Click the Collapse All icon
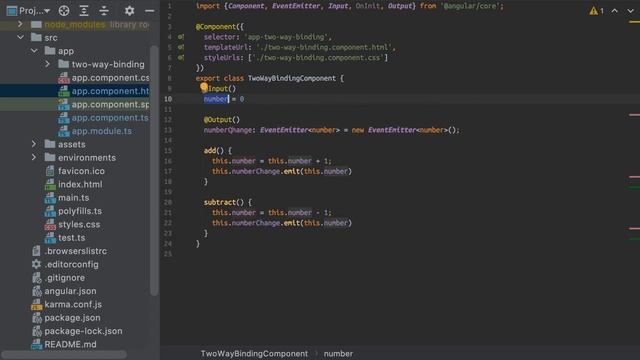Viewport: 640px width, 360px height. point(104,11)
